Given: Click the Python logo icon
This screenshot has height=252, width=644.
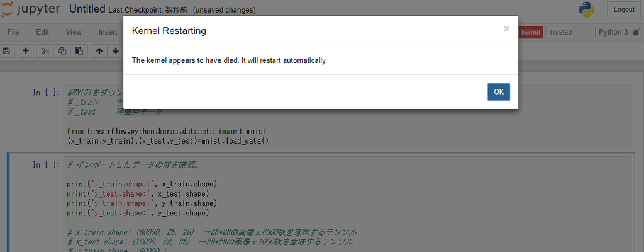Looking at the screenshot, I should 587,9.
